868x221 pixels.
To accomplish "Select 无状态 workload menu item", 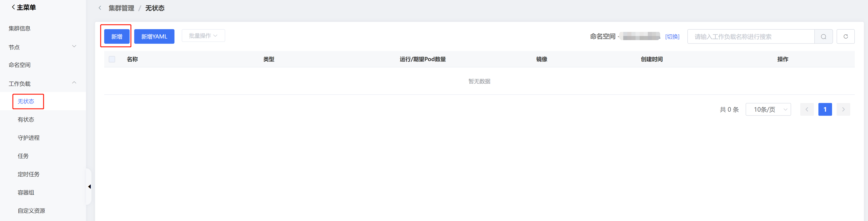I will click(26, 101).
